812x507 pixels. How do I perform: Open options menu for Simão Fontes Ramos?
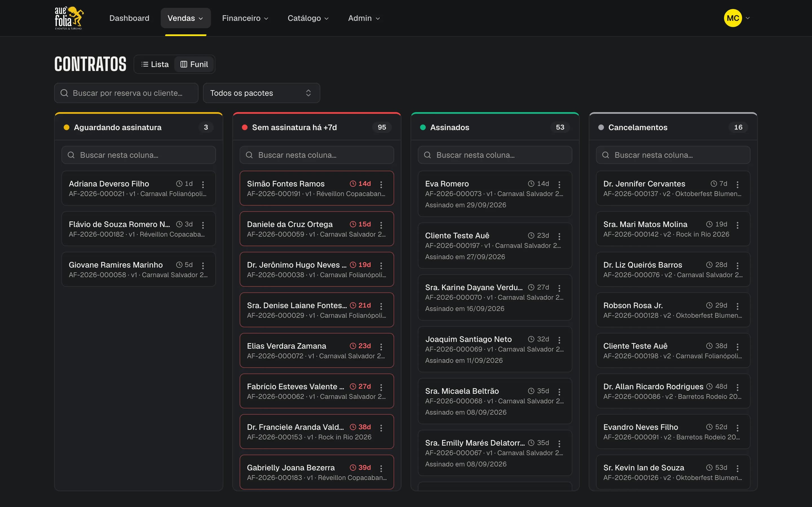[x=381, y=184]
